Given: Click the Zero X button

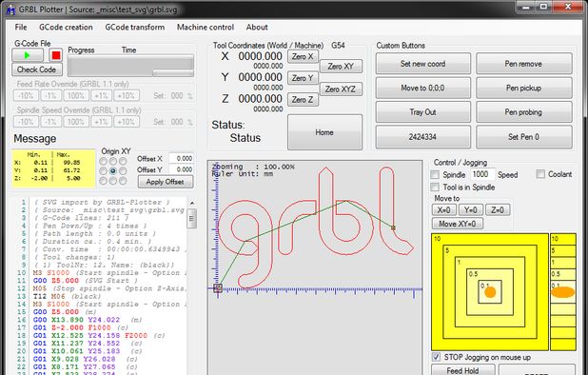Looking at the screenshot, I should (303, 56).
